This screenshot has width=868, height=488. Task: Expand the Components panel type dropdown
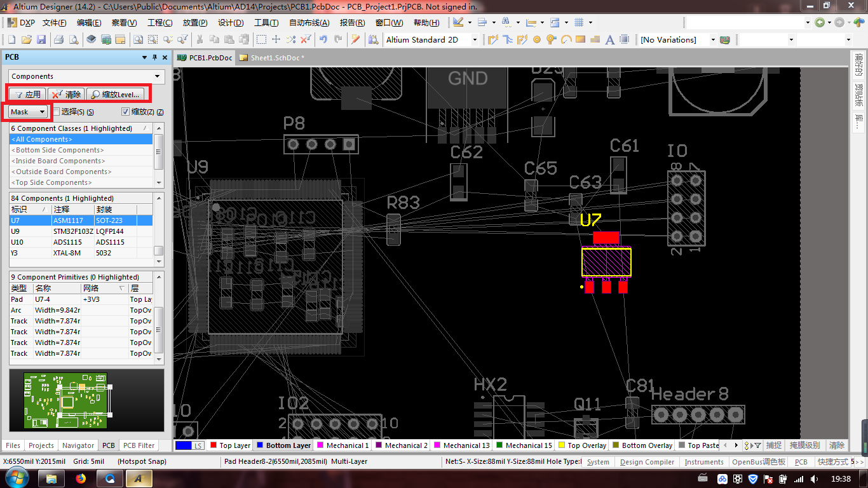click(x=158, y=76)
